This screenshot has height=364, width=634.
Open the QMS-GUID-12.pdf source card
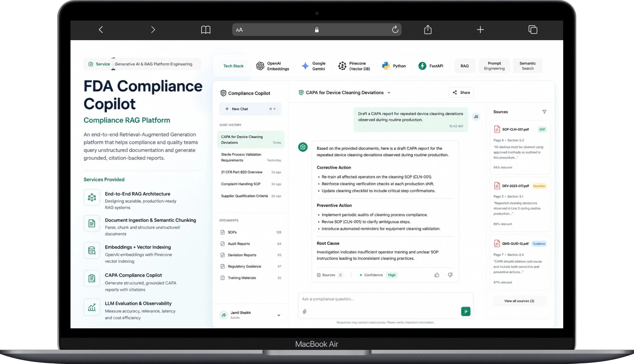coord(520,262)
